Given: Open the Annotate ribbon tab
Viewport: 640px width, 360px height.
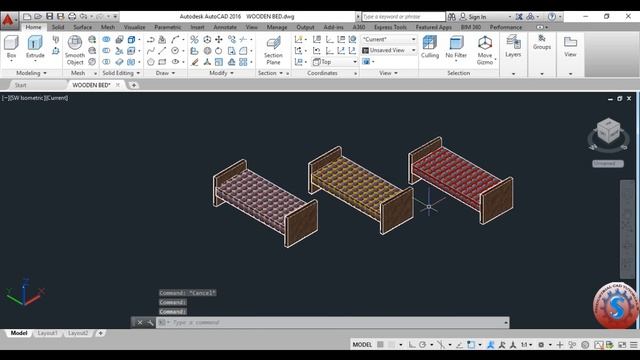Looking at the screenshot, I should (x=225, y=27).
